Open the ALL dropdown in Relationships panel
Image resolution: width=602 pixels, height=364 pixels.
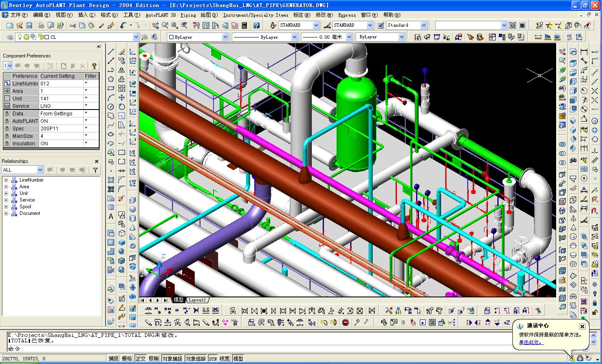[x=40, y=170]
